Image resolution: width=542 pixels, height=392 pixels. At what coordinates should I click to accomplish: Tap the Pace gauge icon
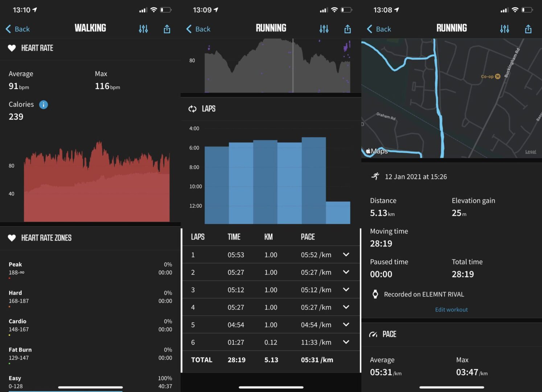pos(374,334)
